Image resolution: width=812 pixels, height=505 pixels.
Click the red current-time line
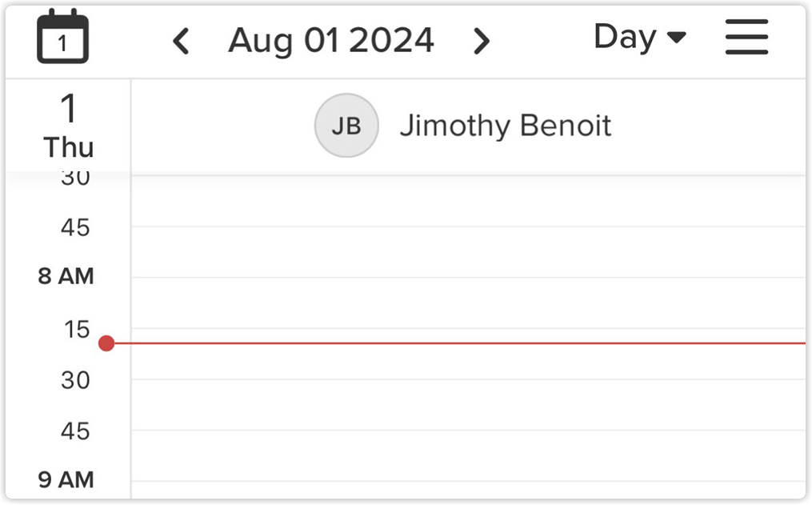[468, 343]
